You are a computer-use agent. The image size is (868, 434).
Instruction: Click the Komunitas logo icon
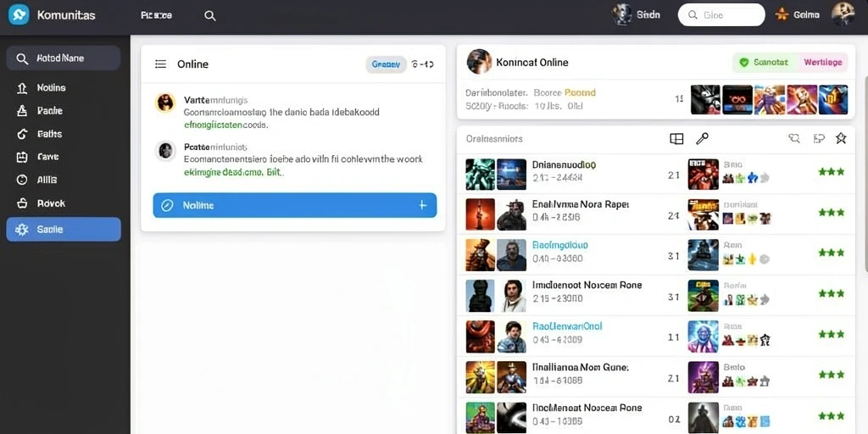pyautogui.click(x=19, y=15)
